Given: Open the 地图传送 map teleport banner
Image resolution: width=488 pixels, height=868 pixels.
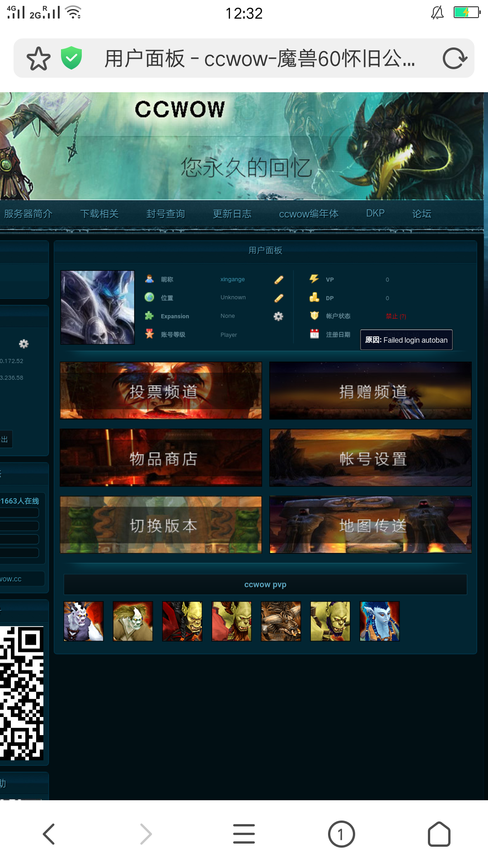Looking at the screenshot, I should click(371, 525).
